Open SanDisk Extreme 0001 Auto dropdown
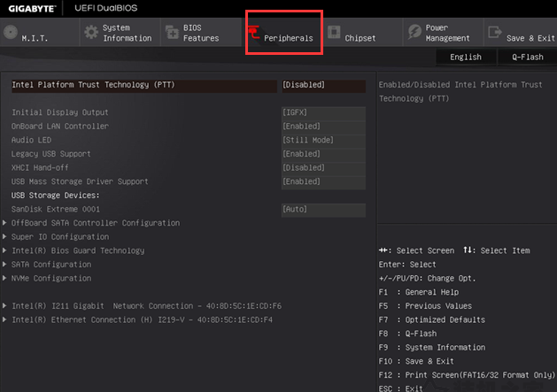Screen dimensions: 557x392 pos(322,210)
